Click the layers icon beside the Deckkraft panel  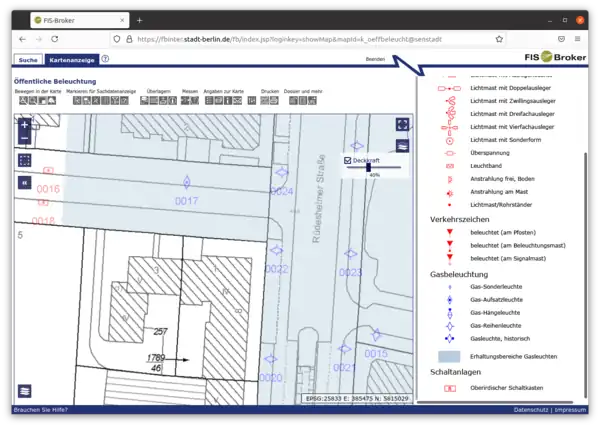click(x=402, y=145)
